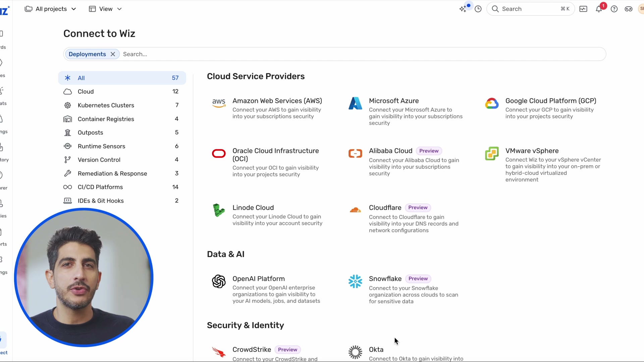644x362 pixels.
Task: Click the CrowdStrike logo icon
Action: pyautogui.click(x=219, y=352)
